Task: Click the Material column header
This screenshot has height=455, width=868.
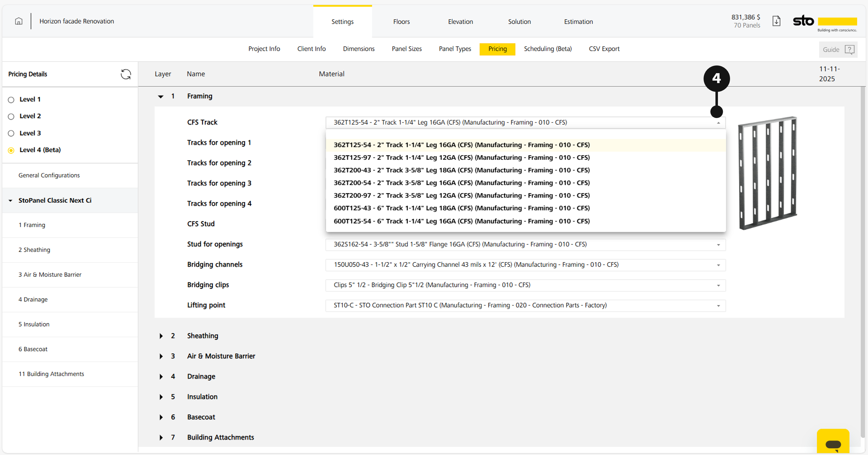Action: [332, 74]
